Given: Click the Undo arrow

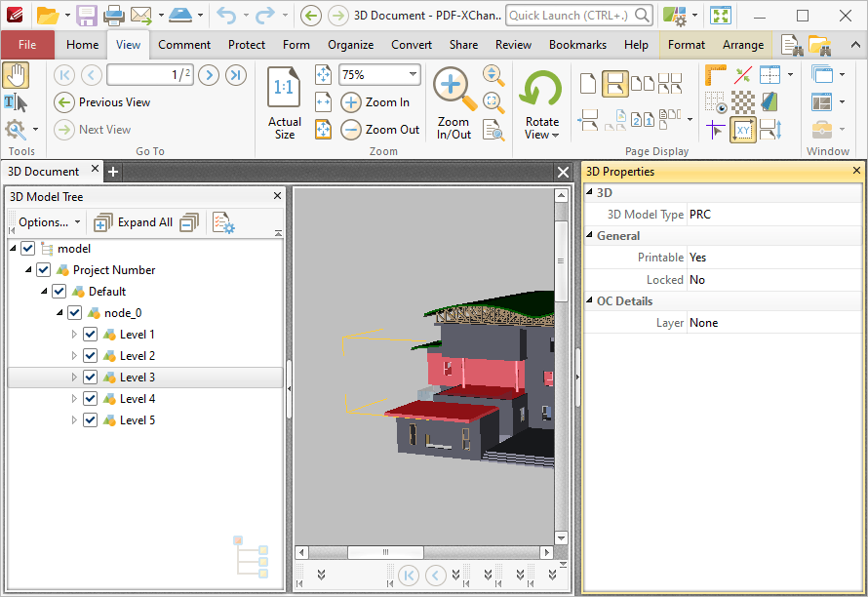Looking at the screenshot, I should (226, 16).
